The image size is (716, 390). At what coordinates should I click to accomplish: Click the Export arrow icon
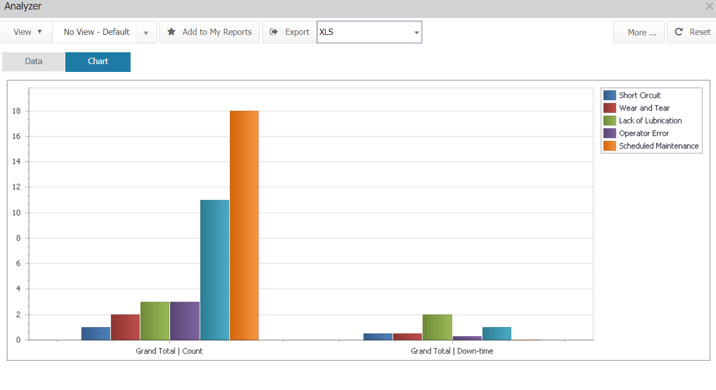coord(274,32)
